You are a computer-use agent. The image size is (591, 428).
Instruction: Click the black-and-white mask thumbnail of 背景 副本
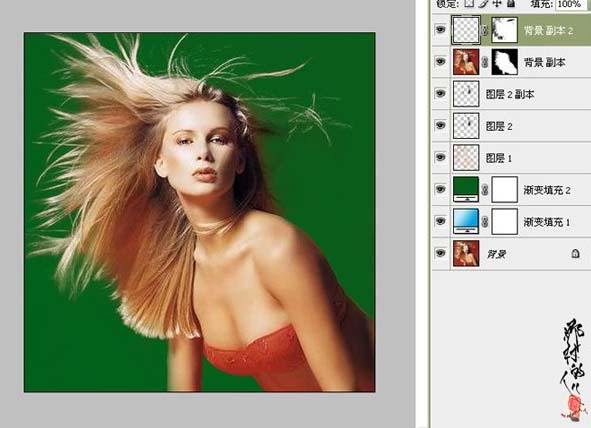click(505, 62)
